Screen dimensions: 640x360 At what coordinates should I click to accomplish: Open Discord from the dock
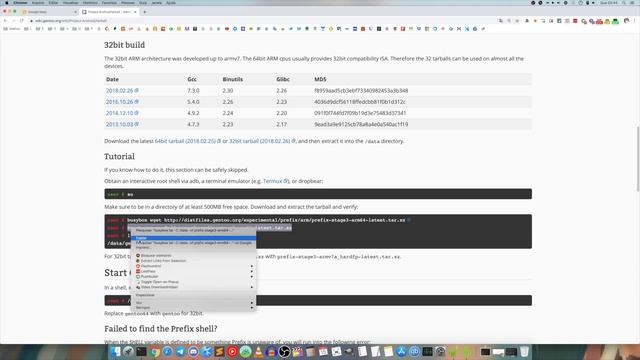click(x=193, y=351)
